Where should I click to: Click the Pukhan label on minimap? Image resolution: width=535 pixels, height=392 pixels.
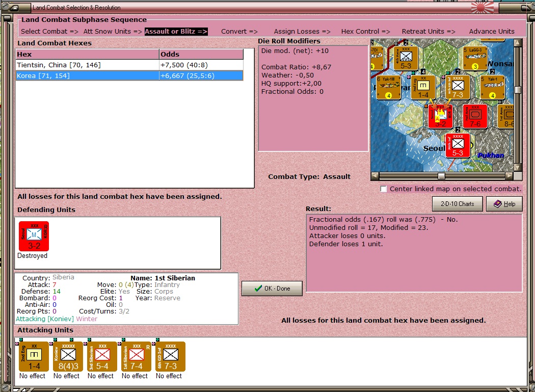click(491, 155)
